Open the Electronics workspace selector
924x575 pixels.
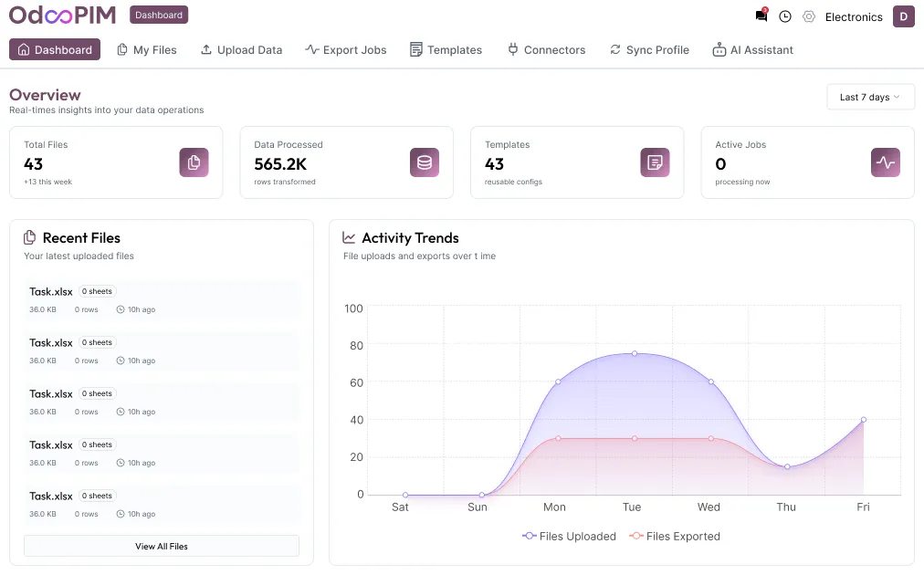[x=853, y=17]
